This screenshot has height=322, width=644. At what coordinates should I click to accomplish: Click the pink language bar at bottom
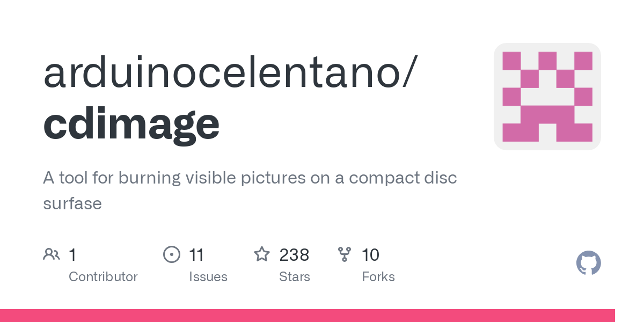(308, 316)
